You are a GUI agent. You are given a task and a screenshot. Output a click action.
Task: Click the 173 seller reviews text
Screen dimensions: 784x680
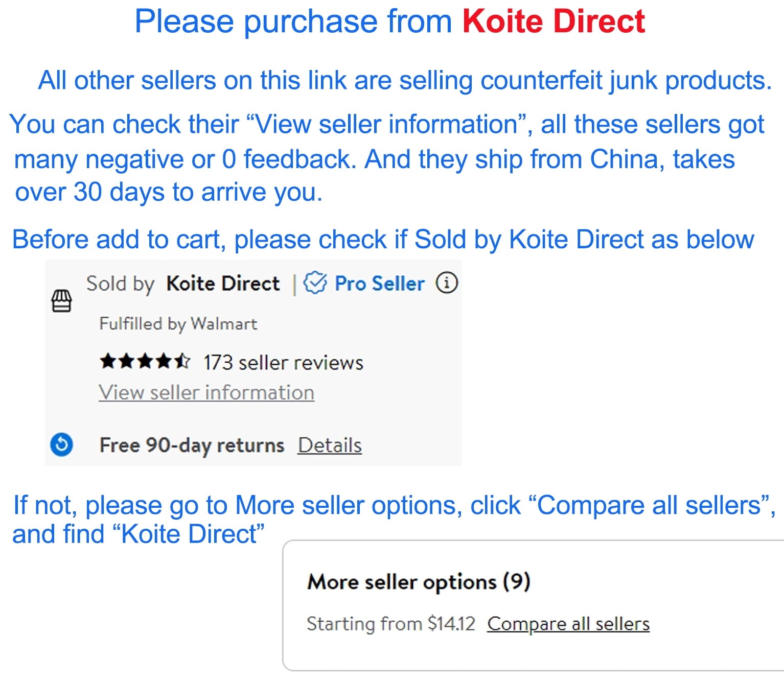[284, 362]
